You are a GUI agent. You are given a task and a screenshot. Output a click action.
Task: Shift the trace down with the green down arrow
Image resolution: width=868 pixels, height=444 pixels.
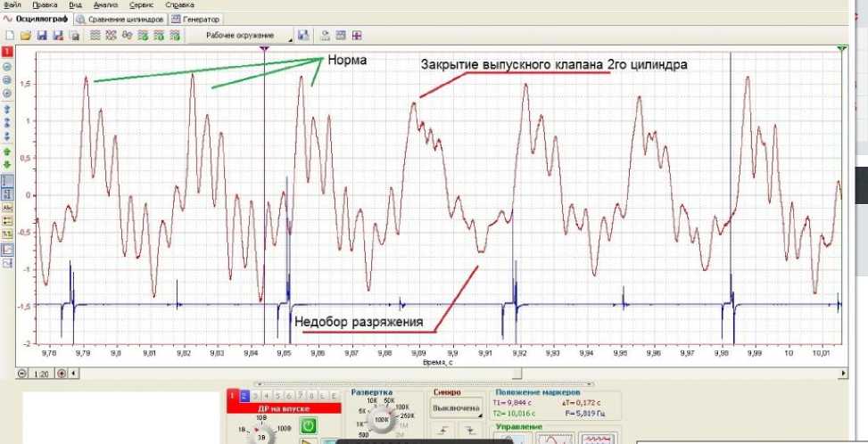(7, 165)
